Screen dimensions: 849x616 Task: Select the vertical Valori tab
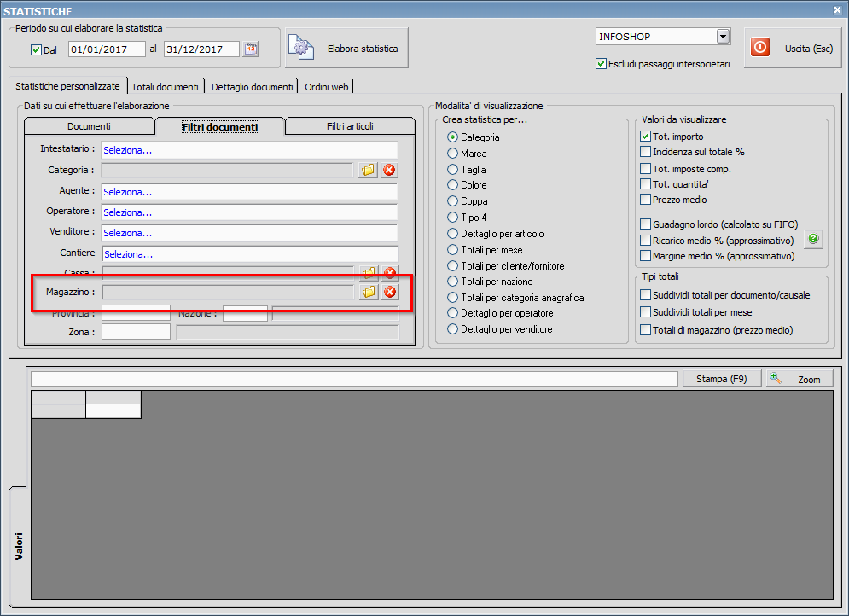coord(19,546)
